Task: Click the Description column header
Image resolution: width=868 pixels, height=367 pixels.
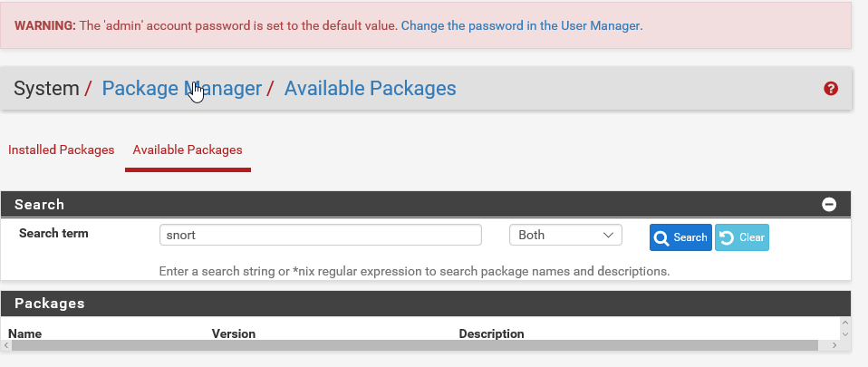Action: [491, 333]
